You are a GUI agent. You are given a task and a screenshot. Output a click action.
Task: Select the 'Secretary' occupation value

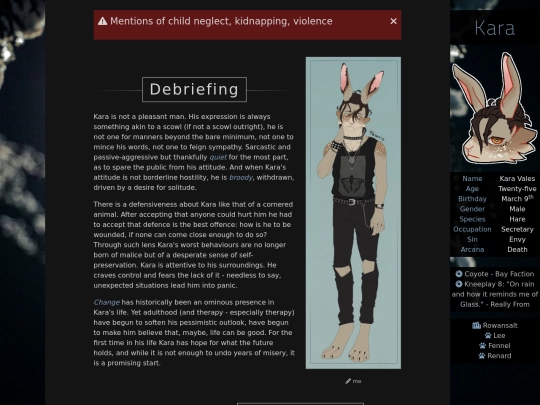(x=517, y=229)
